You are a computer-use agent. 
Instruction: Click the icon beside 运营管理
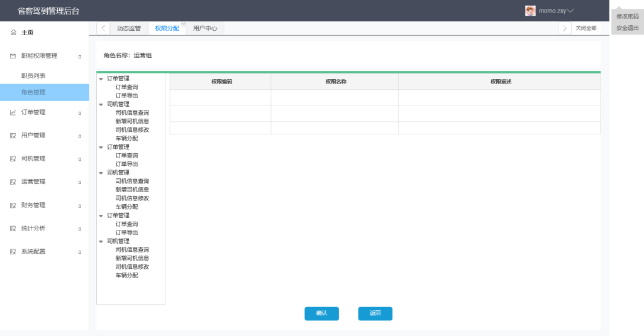point(13,182)
